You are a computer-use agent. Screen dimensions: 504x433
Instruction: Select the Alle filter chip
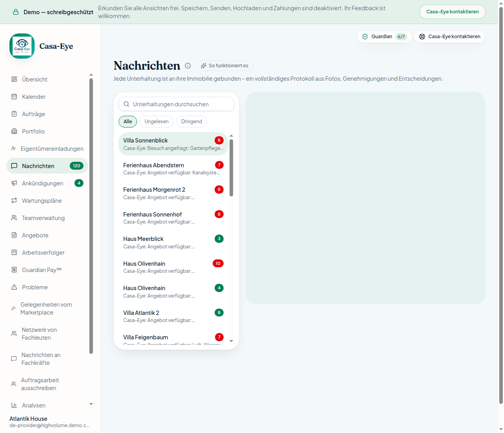pos(128,122)
